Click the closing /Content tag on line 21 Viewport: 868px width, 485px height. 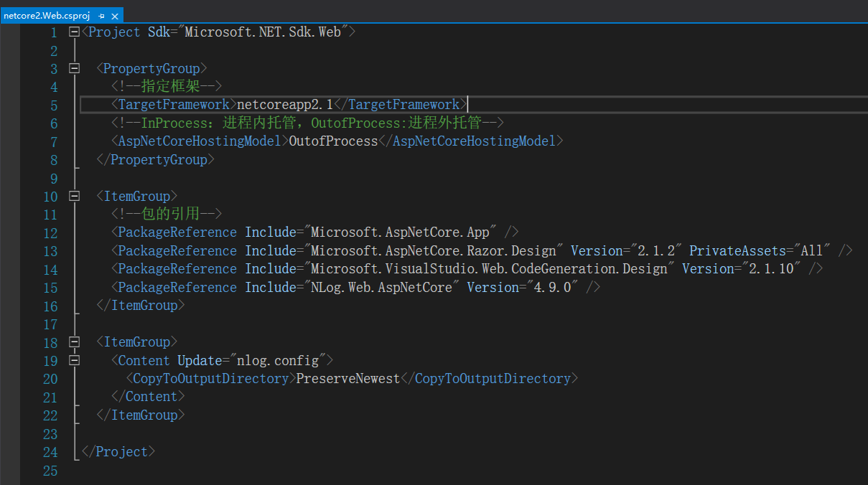pyautogui.click(x=148, y=397)
